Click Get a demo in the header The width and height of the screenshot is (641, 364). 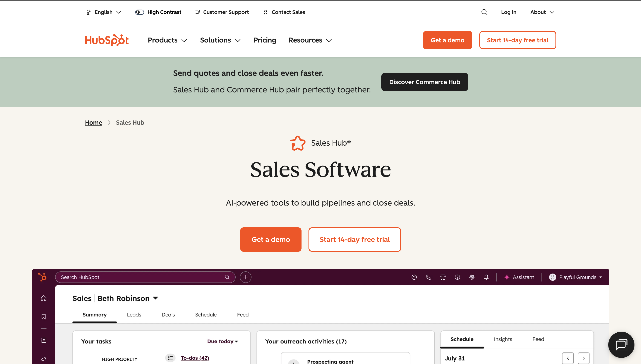click(x=447, y=40)
